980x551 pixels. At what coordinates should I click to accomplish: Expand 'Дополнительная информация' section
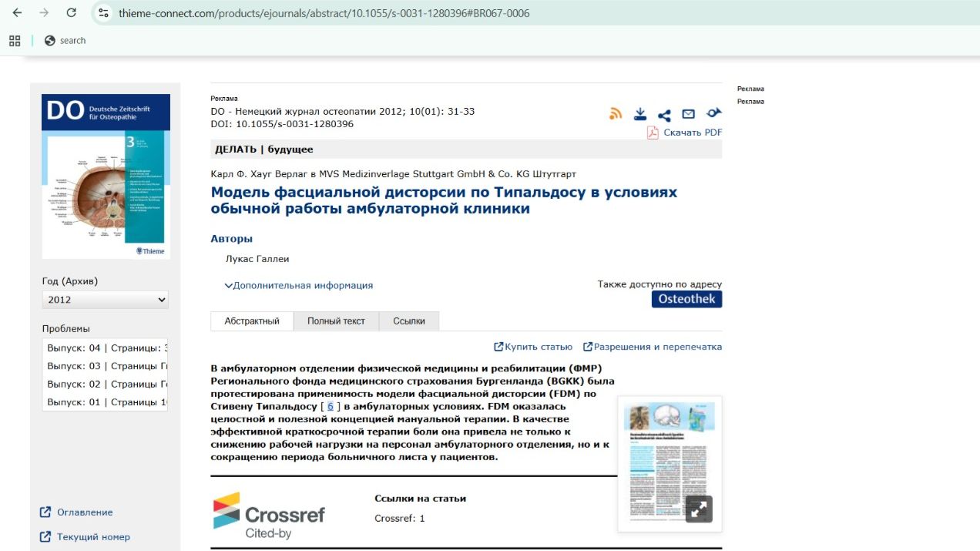[x=299, y=285]
